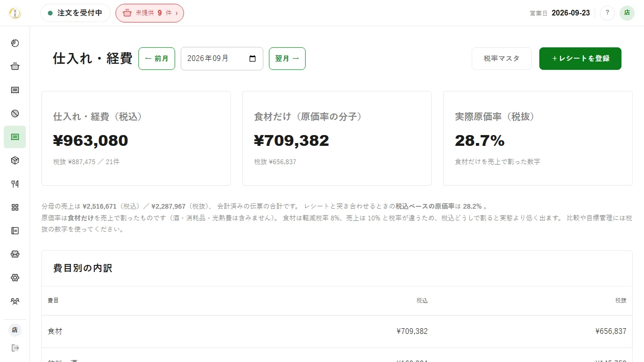The width and height of the screenshot is (644, 362).
Task: Open the receipt icon above the prohibited circle
Action: 15,90
